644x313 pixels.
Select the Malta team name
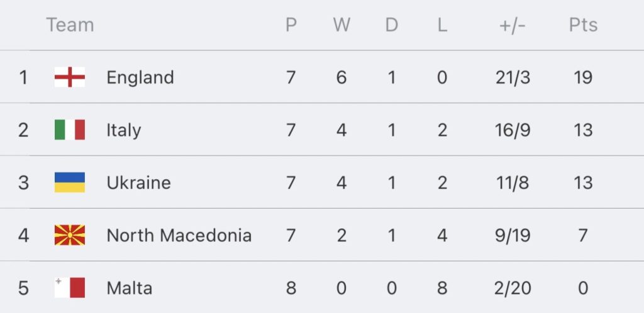tap(130, 288)
